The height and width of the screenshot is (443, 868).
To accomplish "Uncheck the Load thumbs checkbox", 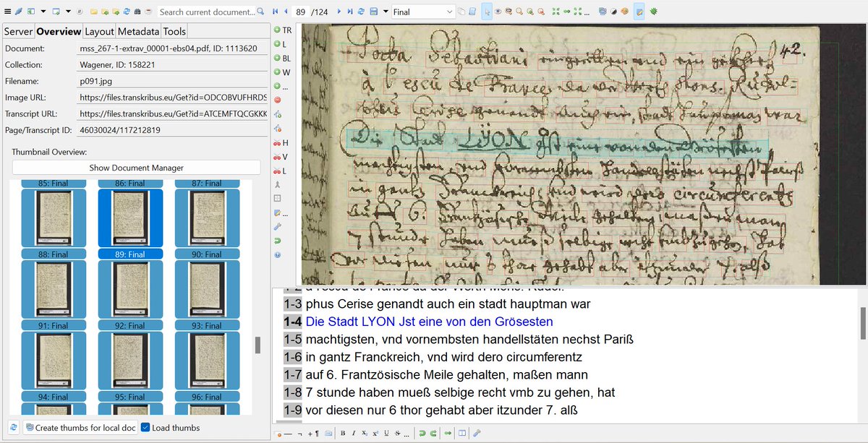I will (x=145, y=428).
